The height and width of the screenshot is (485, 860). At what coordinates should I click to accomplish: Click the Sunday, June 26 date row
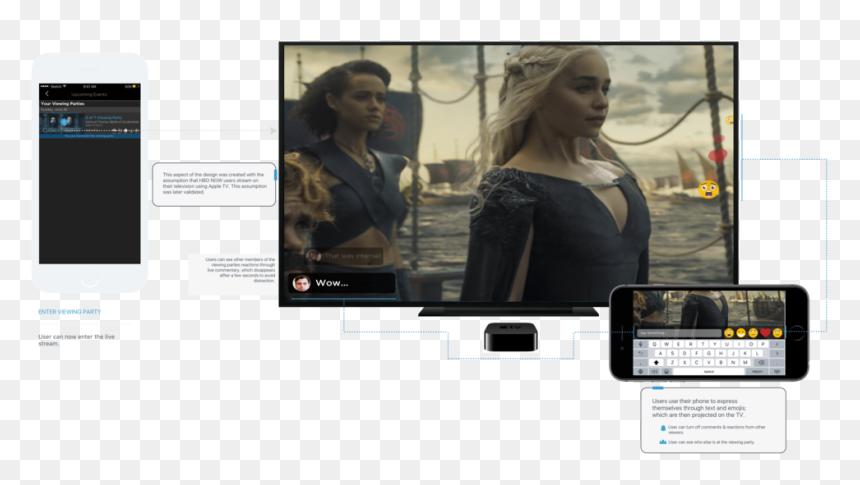click(x=89, y=110)
